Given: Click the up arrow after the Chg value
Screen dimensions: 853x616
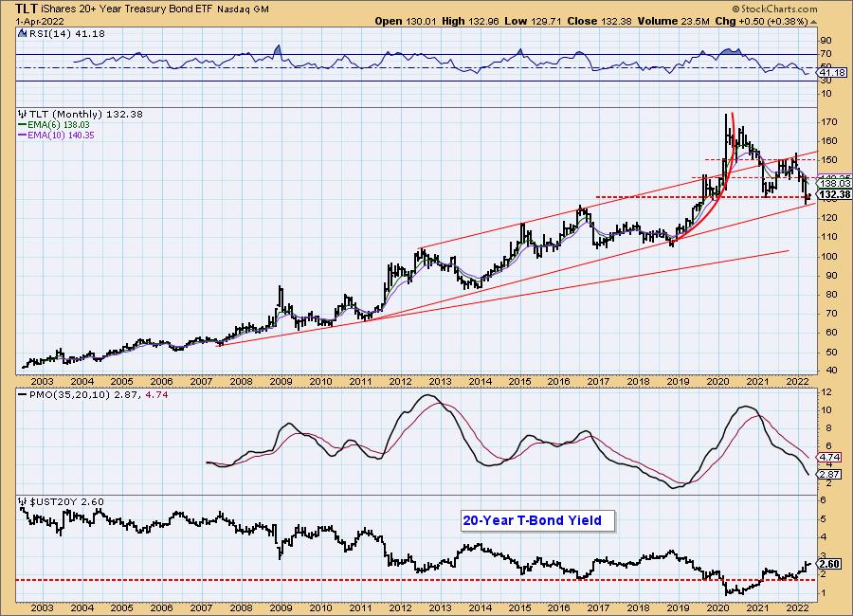Looking at the screenshot, I should (x=814, y=22).
